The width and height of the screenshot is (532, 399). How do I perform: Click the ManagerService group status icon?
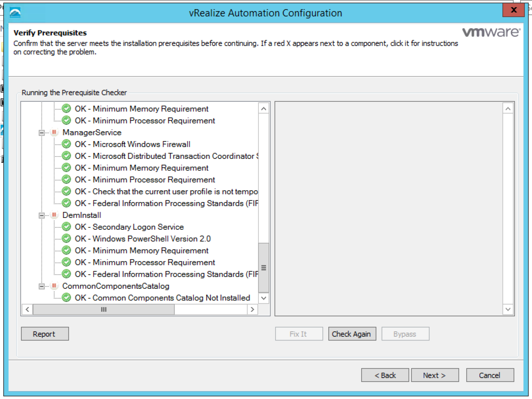coord(54,132)
